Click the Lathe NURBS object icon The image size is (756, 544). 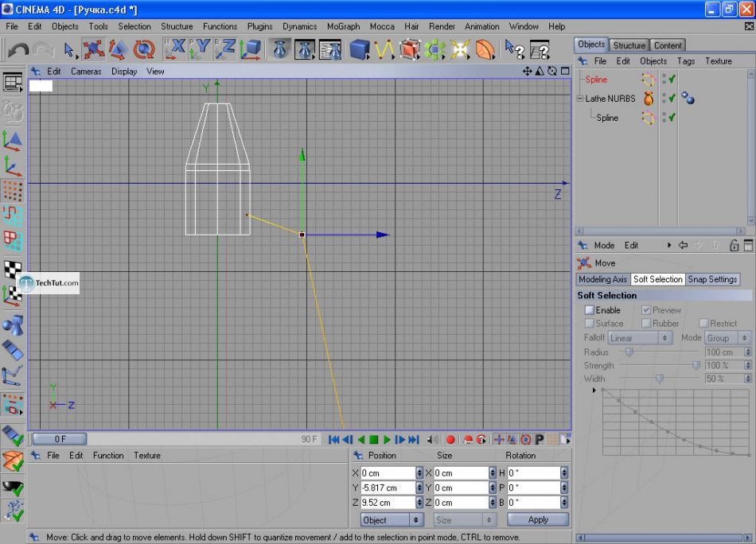[649, 99]
